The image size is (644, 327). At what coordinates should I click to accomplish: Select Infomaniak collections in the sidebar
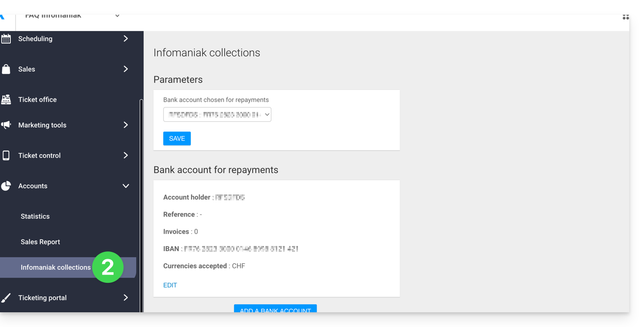(56, 268)
